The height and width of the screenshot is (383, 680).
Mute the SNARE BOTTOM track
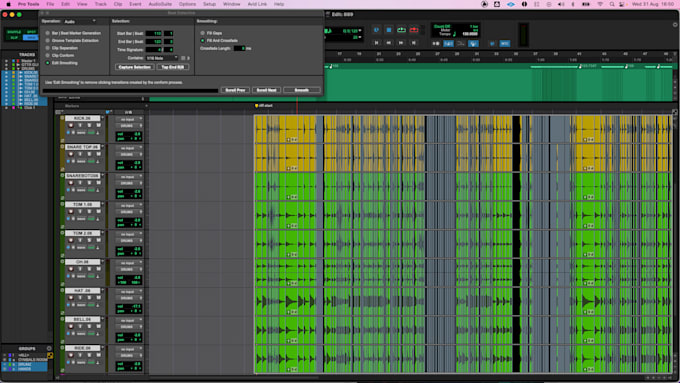(x=98, y=183)
